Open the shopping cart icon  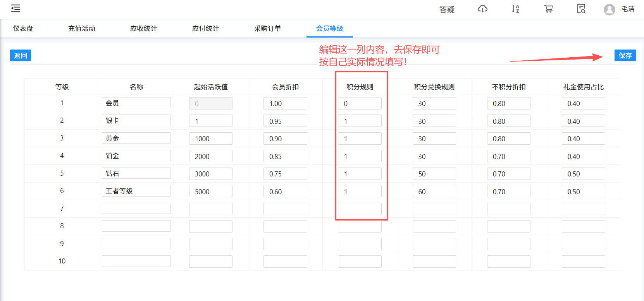pos(548,9)
